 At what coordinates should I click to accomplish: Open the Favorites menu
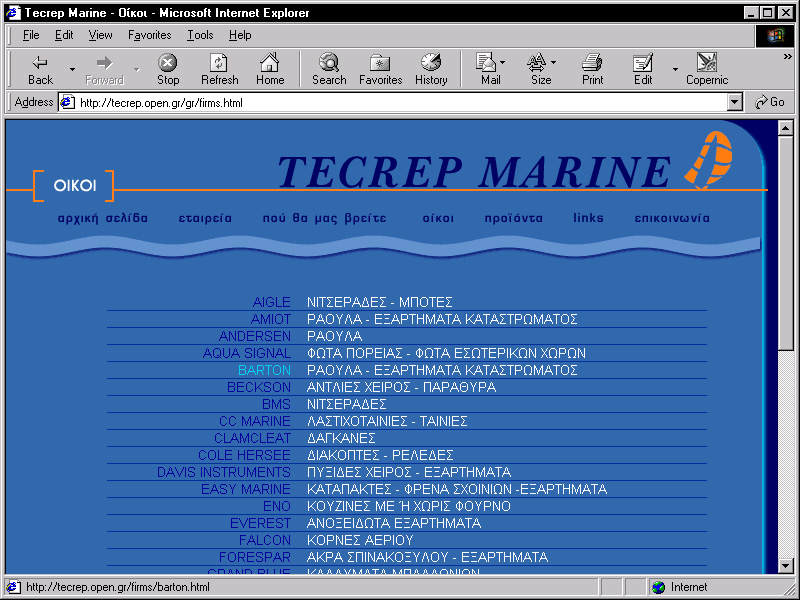pos(149,35)
